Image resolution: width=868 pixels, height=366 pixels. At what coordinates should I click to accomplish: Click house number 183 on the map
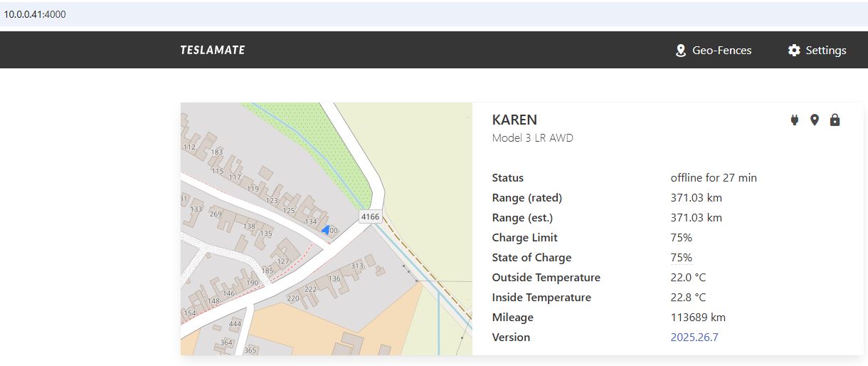[x=216, y=152]
